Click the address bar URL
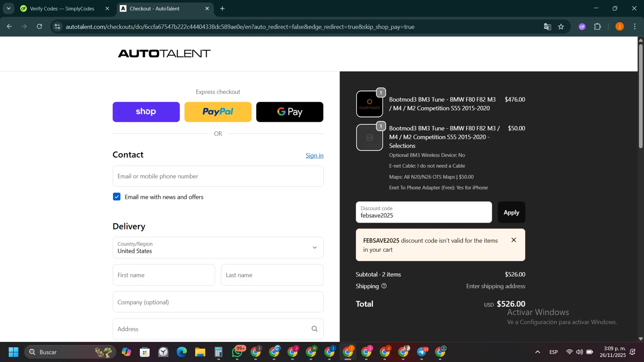Screen dimensions: 644x362 240,27
